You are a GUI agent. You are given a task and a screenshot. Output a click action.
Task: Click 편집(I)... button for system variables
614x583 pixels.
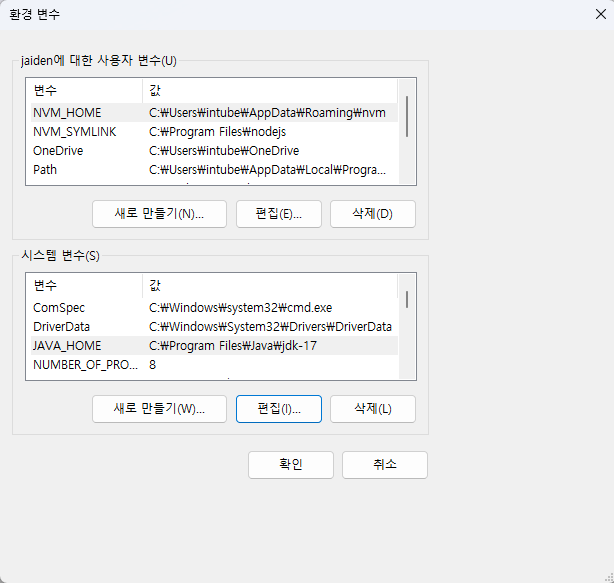[x=279, y=409]
